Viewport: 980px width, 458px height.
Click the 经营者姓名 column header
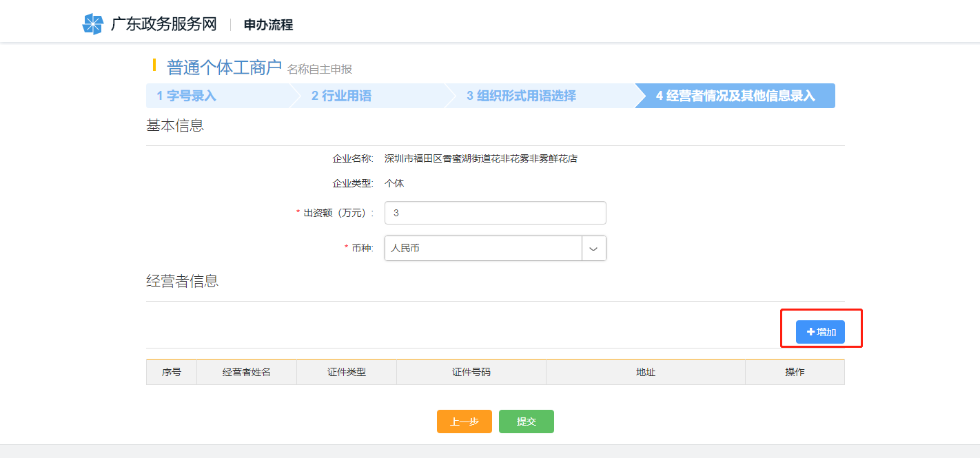click(247, 372)
